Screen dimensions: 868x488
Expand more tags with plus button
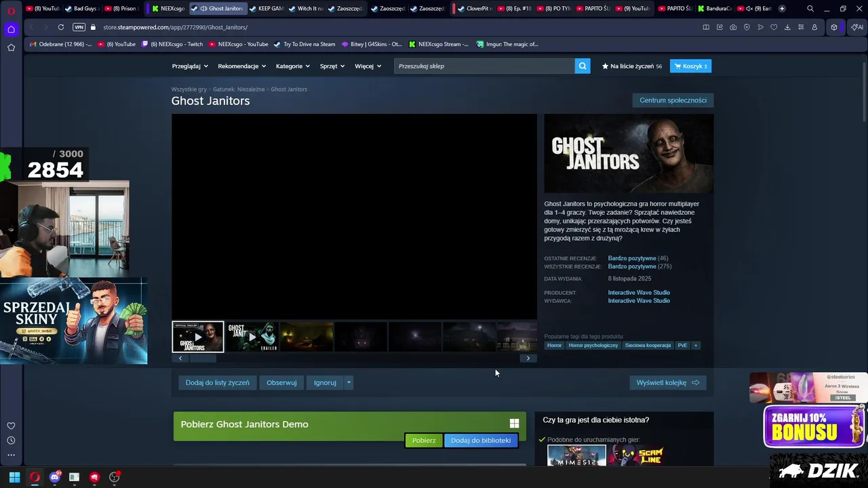pyautogui.click(x=695, y=345)
